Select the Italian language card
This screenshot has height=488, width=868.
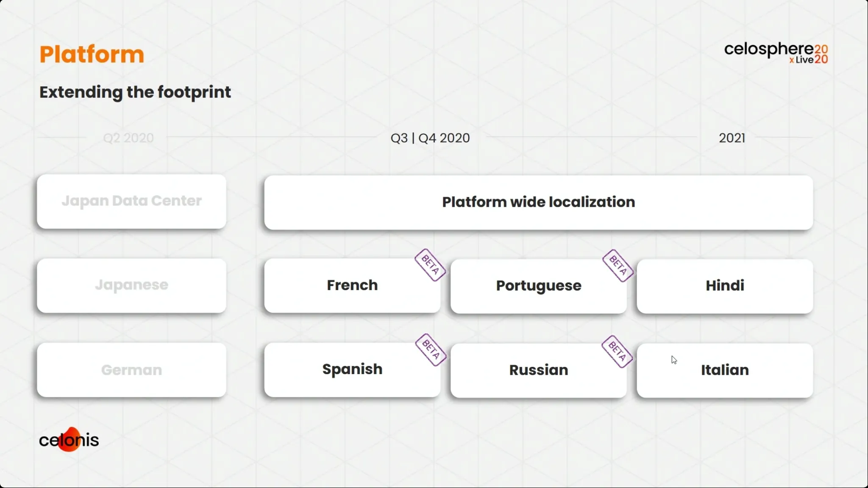point(725,370)
